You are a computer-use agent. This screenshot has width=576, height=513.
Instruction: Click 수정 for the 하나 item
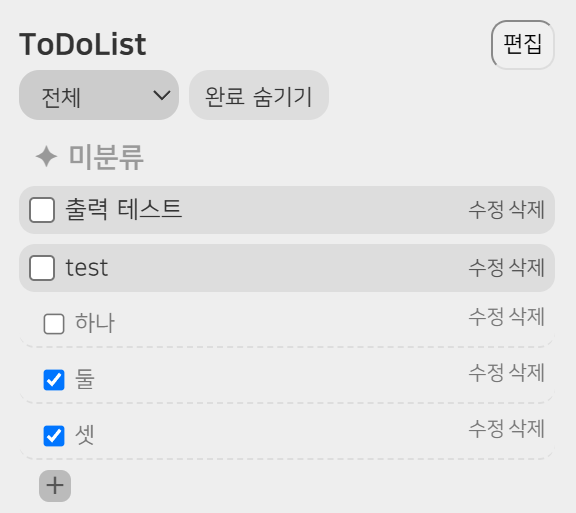click(486, 317)
